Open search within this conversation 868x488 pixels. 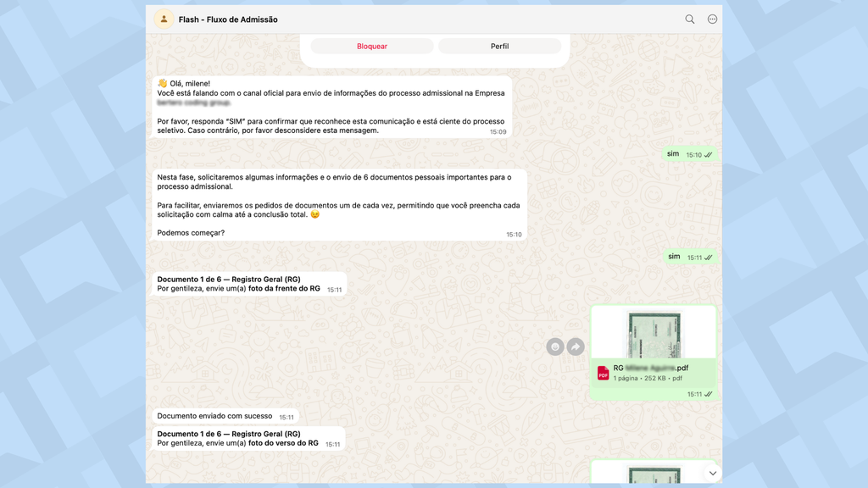[689, 18]
